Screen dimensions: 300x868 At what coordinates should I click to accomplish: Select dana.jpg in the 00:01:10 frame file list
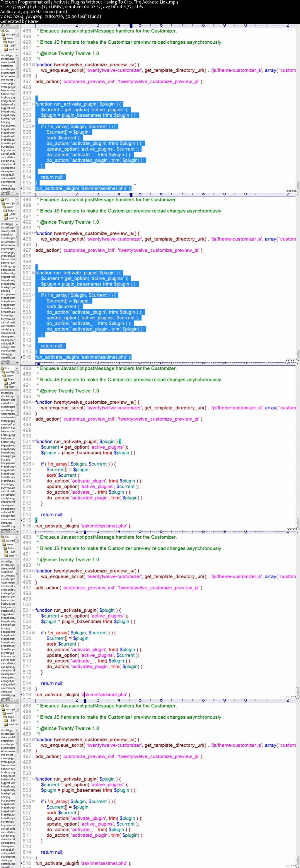[x=6, y=523]
